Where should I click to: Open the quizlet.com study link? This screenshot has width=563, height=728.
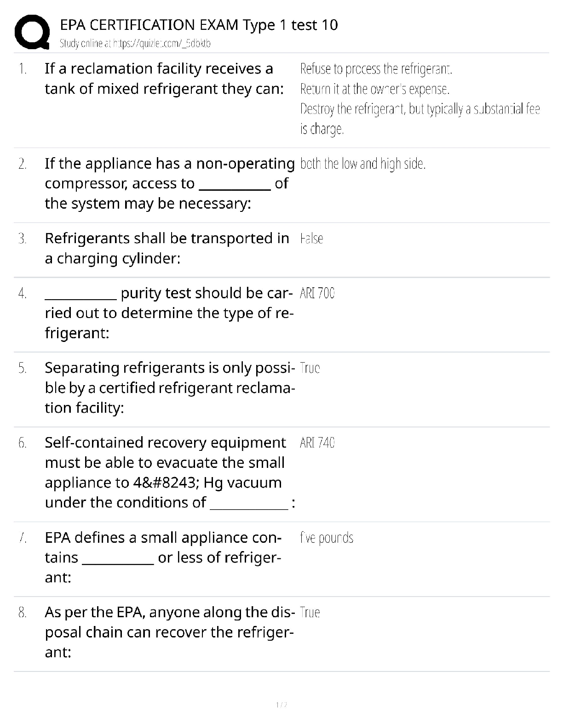pos(135,44)
